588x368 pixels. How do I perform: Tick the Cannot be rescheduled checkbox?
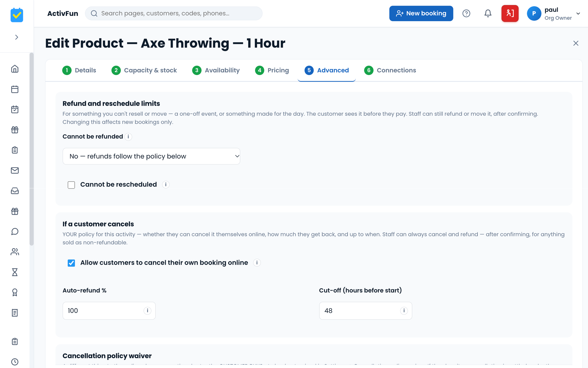point(71,185)
